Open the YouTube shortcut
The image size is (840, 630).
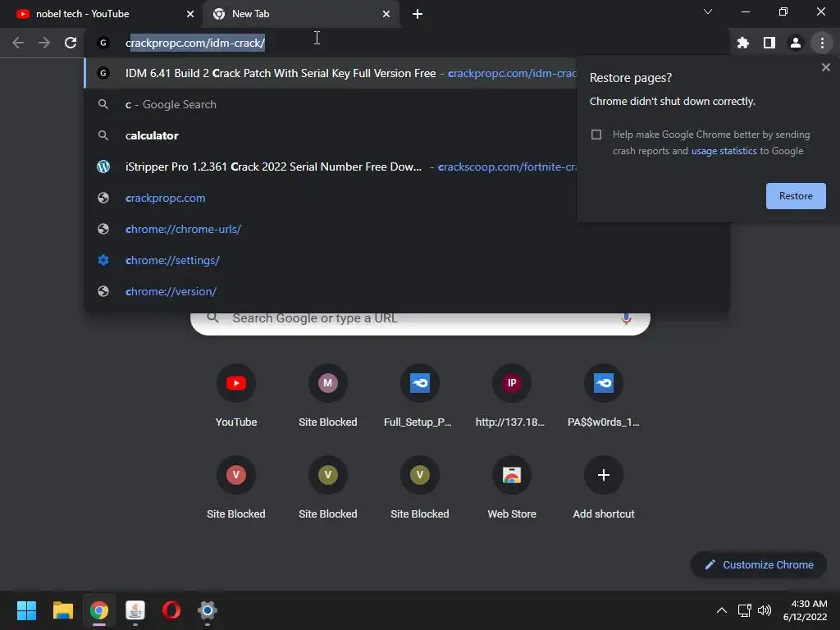click(x=235, y=396)
